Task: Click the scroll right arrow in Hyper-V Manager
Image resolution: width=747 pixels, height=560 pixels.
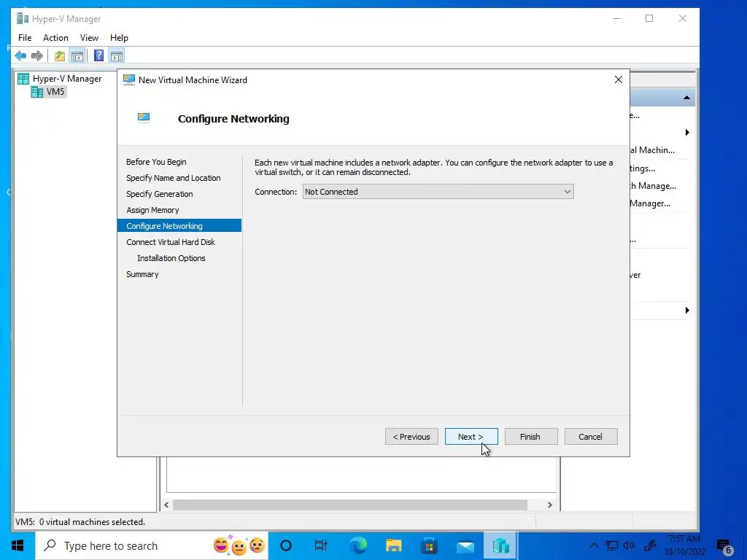Action: tap(549, 505)
